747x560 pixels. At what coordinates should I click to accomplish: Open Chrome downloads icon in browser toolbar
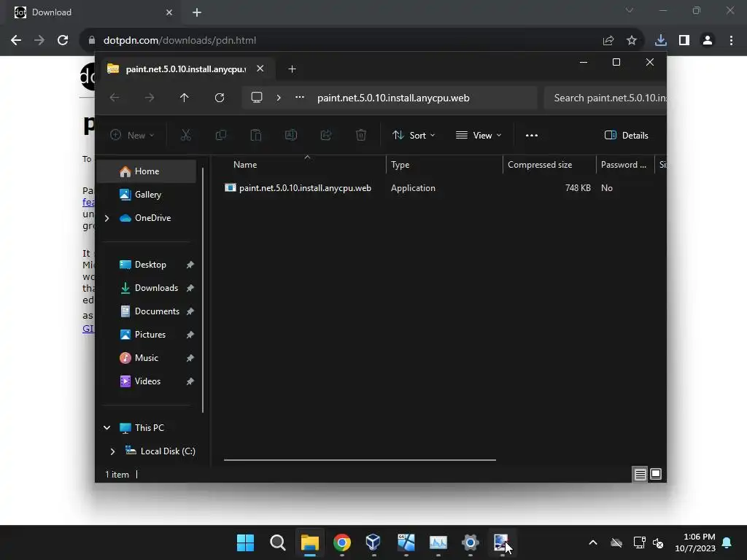(660, 41)
